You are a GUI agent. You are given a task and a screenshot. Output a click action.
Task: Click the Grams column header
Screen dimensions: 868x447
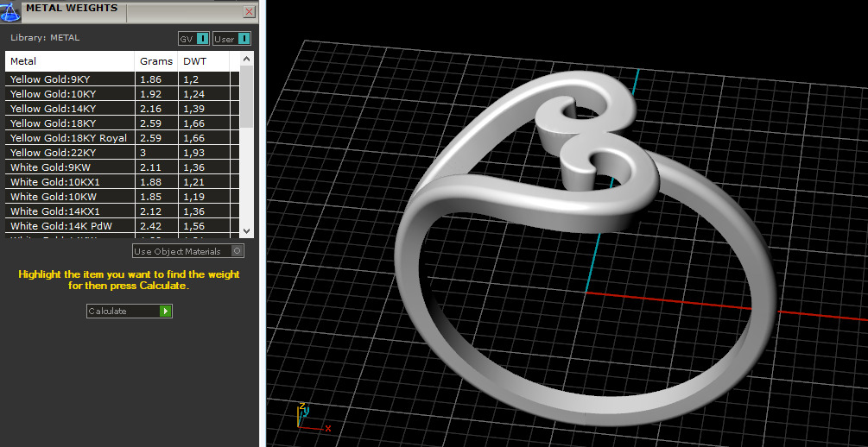[x=156, y=61]
